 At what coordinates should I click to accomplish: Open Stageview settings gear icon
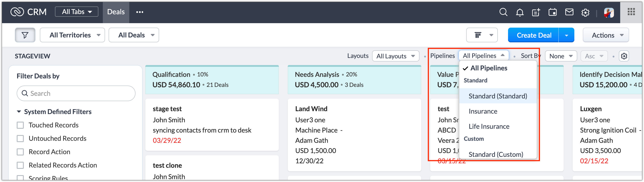(x=624, y=56)
